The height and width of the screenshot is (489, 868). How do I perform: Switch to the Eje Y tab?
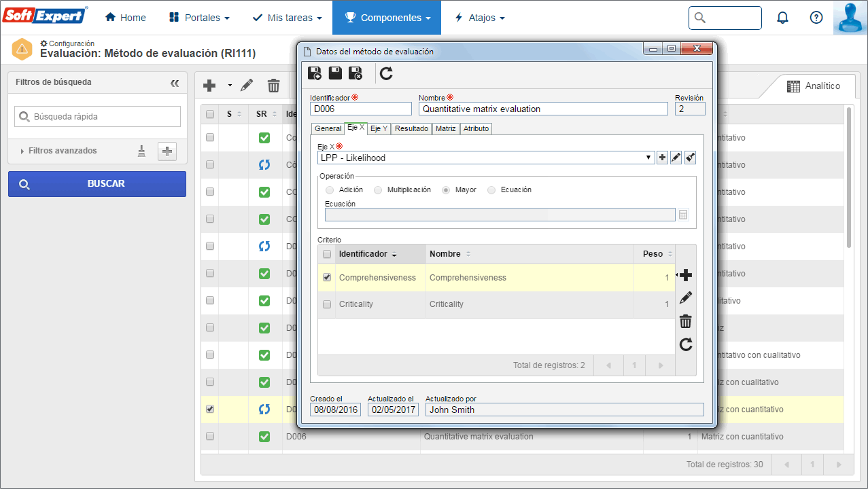(x=379, y=128)
